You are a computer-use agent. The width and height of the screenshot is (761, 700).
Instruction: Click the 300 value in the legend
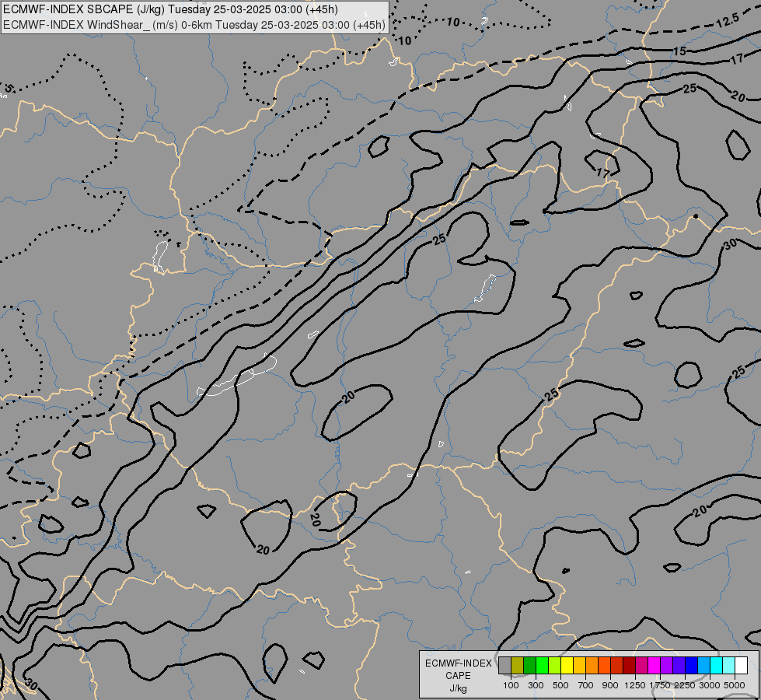point(536,685)
